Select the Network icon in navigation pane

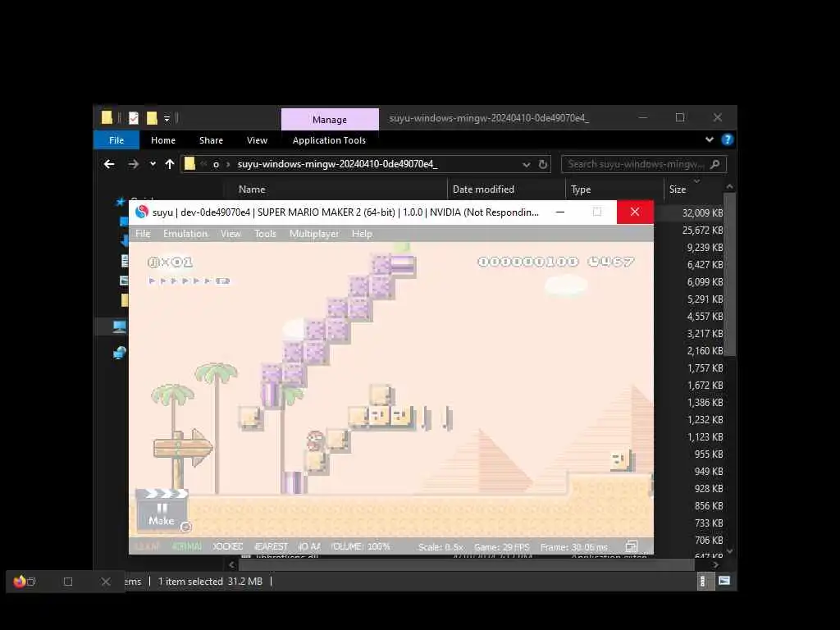pyautogui.click(x=119, y=353)
